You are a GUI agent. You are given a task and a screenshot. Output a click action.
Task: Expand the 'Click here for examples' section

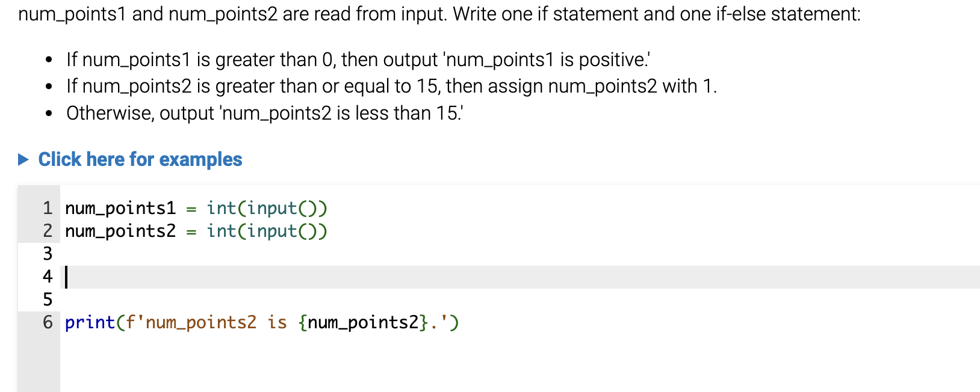(140, 159)
